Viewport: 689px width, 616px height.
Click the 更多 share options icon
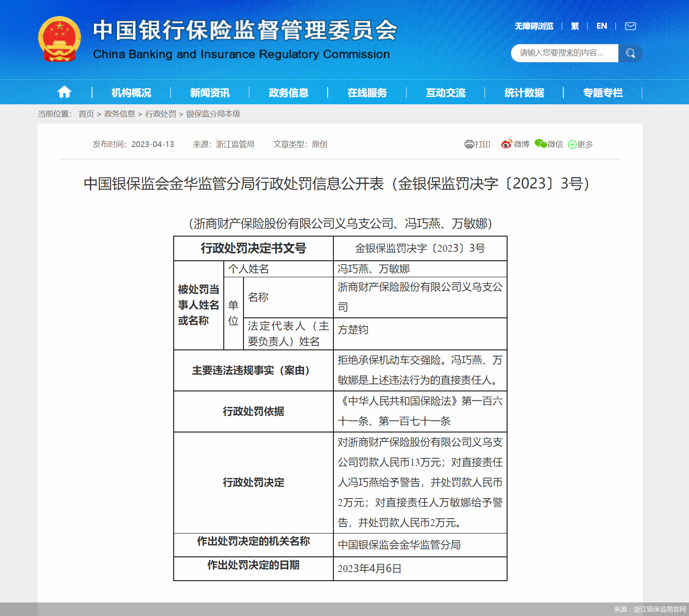(x=573, y=145)
